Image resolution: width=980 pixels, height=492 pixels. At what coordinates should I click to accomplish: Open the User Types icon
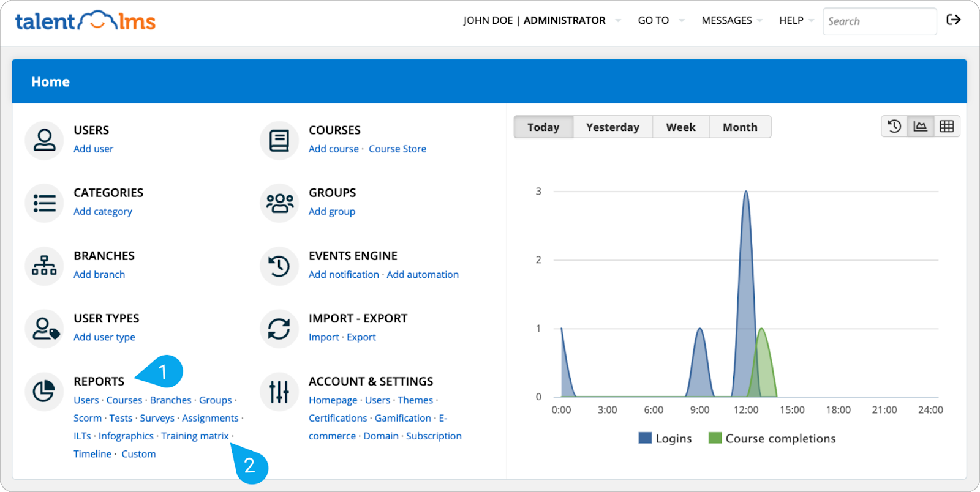pos(44,329)
